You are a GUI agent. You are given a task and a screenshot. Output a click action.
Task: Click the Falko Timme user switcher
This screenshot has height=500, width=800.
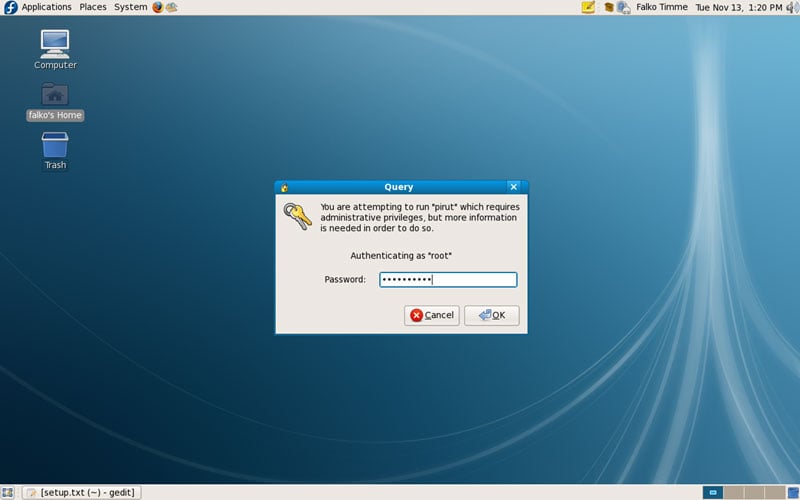tap(662, 7)
